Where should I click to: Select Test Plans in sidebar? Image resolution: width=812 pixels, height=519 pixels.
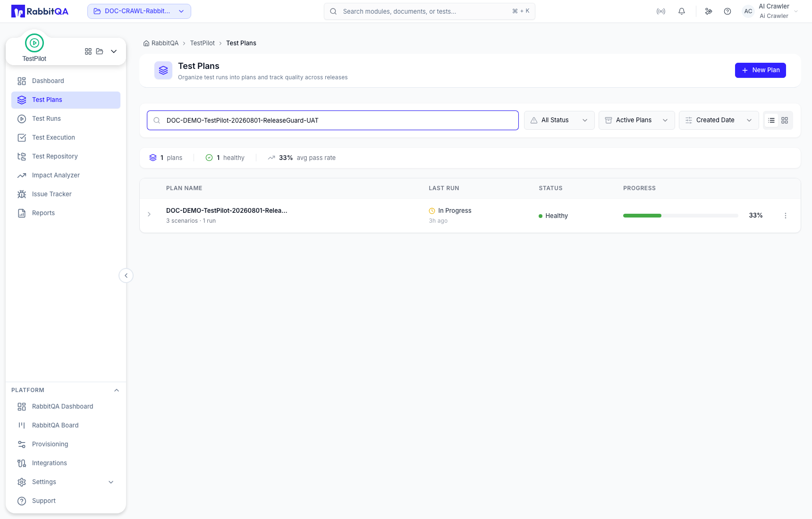point(66,100)
